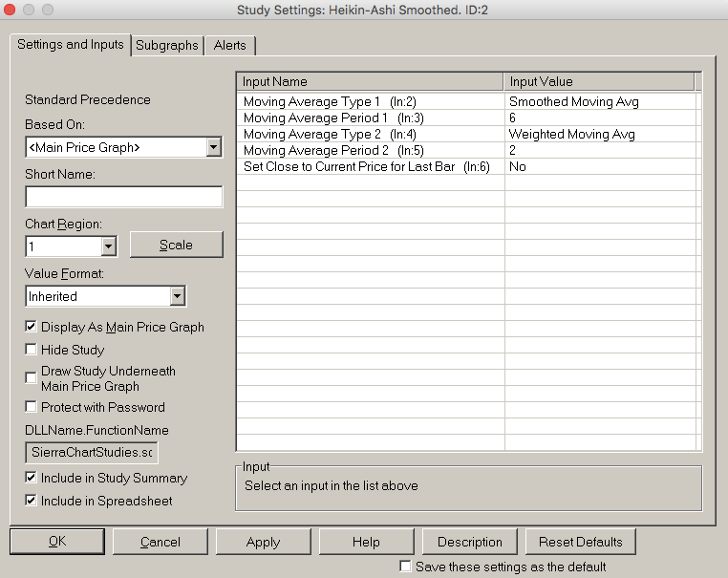Click the Short Name text field
The width and height of the screenshot is (728, 578).
[x=123, y=197]
